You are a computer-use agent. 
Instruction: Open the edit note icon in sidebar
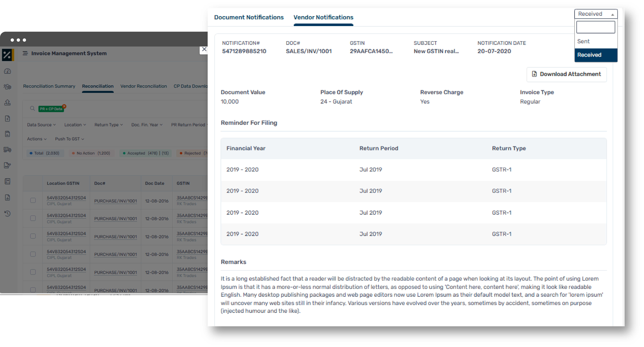(8, 165)
